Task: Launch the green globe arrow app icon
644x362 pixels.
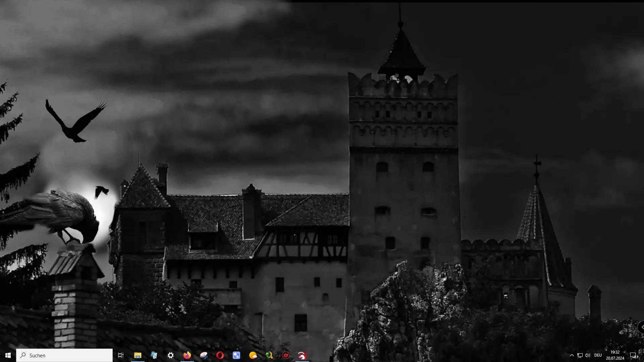Action: point(269,355)
